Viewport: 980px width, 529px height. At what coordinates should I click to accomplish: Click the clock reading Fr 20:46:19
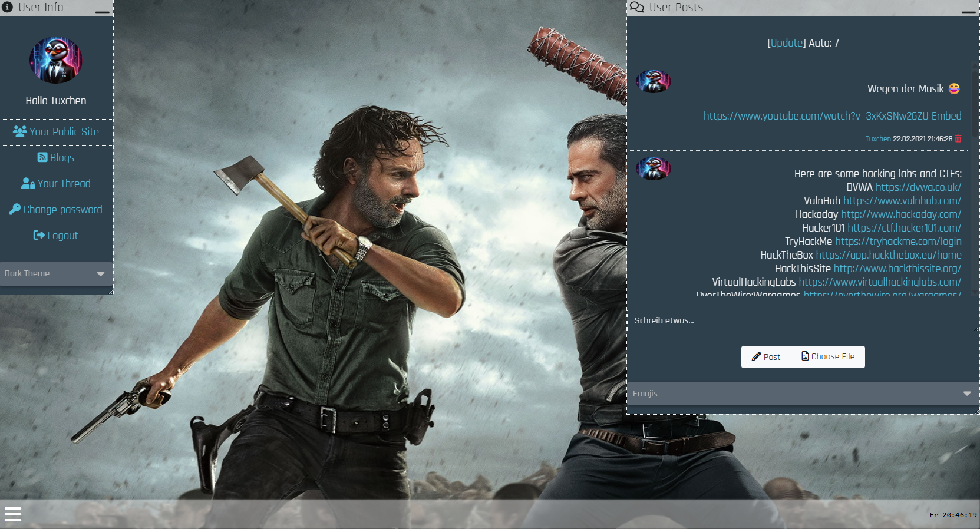[953, 515]
